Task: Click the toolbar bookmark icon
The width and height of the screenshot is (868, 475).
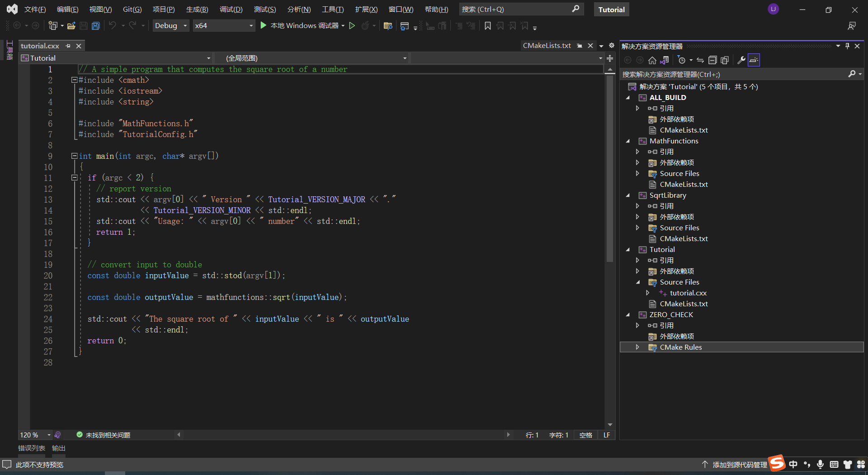Action: (487, 26)
